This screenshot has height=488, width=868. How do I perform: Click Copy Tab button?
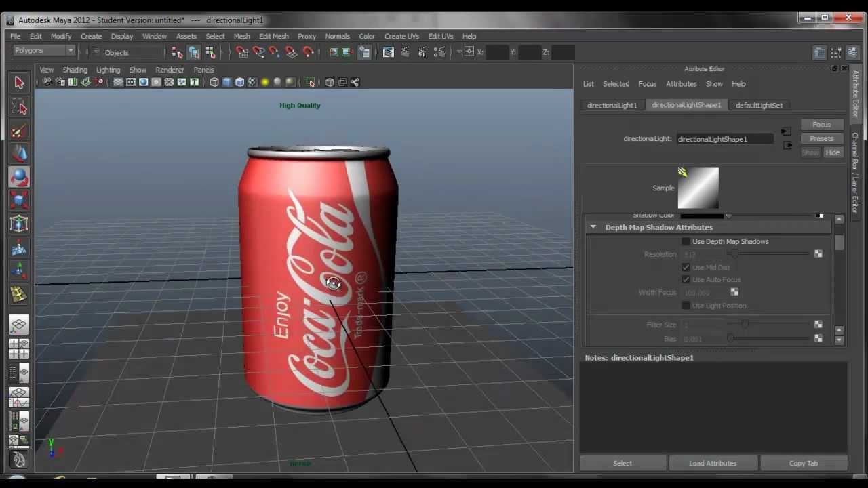pyautogui.click(x=804, y=463)
